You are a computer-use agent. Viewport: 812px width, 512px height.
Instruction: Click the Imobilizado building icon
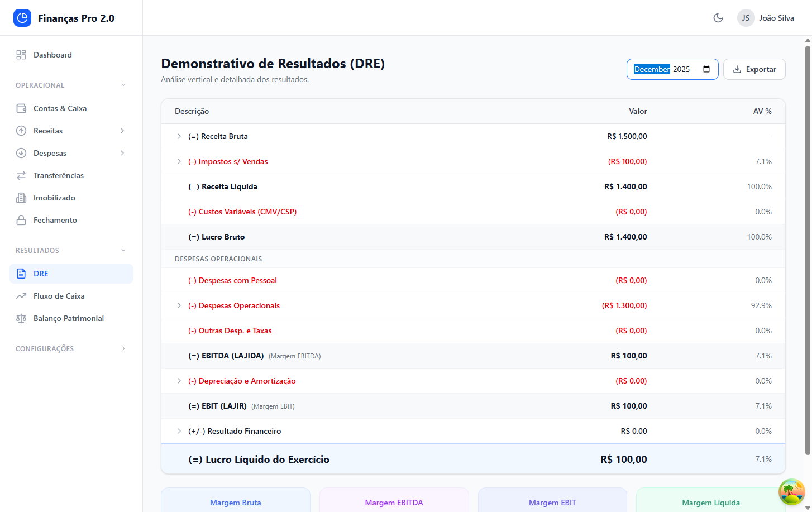pos(21,198)
